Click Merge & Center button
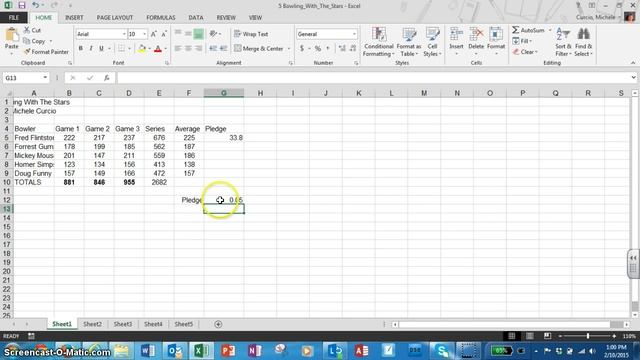Viewport: 640px width, 360px height. (259, 49)
